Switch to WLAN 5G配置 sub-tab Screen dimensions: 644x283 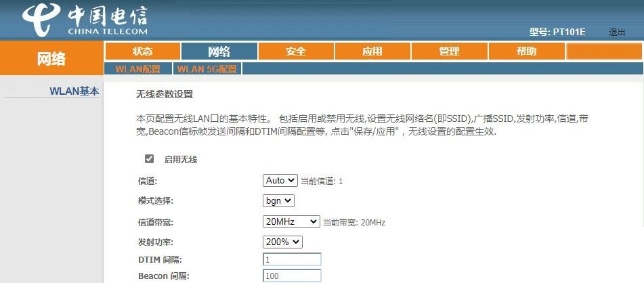tap(207, 69)
